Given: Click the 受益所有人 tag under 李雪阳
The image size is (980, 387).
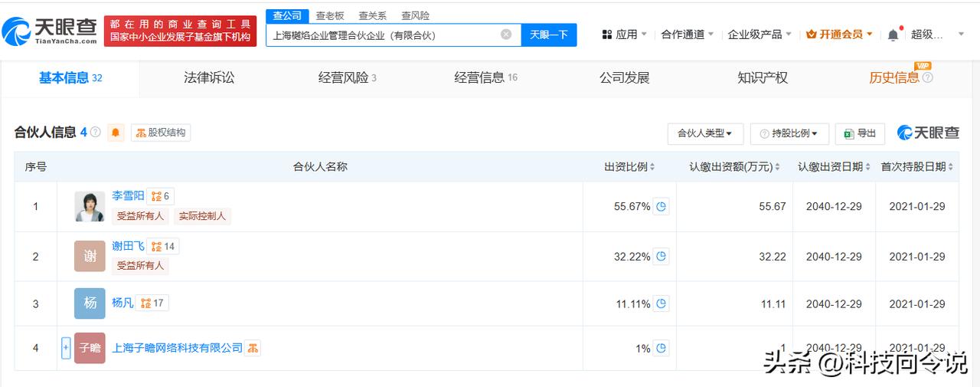Looking at the screenshot, I should pos(140,216).
